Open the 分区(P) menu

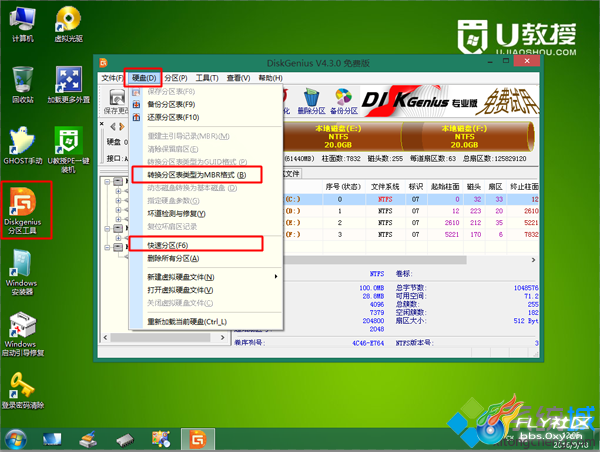(176, 78)
